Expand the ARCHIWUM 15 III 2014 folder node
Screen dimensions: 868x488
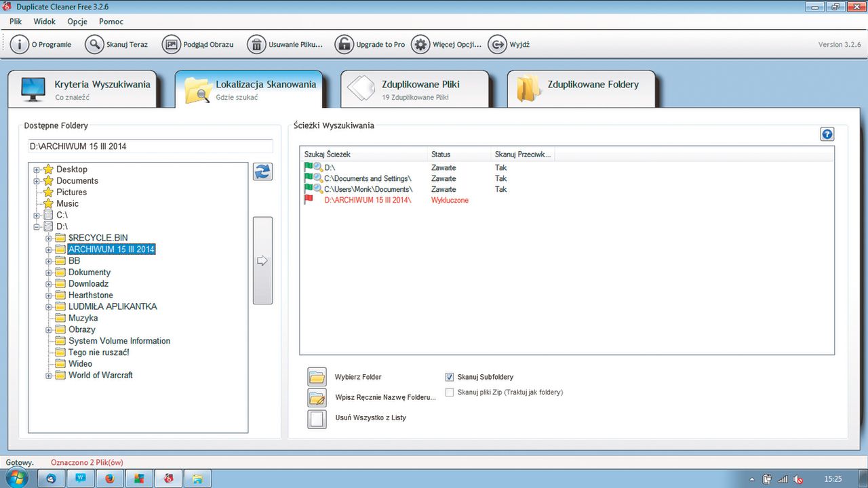click(x=49, y=249)
